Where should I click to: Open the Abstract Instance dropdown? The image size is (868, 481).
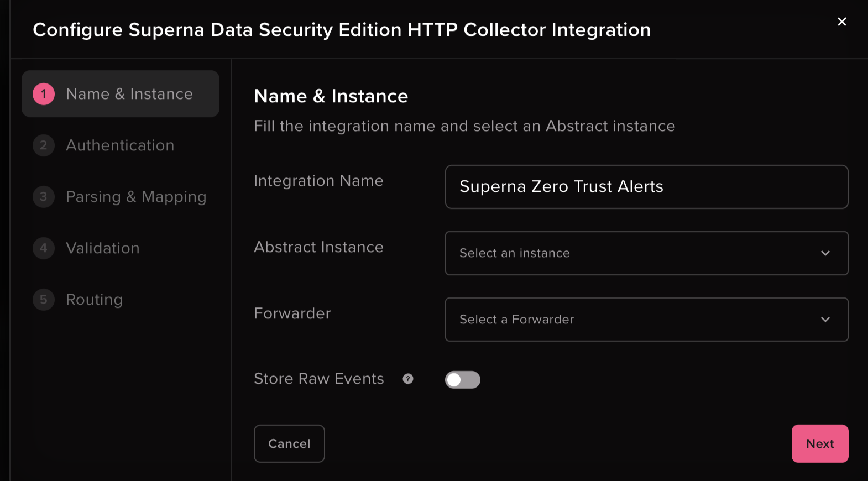coord(646,253)
